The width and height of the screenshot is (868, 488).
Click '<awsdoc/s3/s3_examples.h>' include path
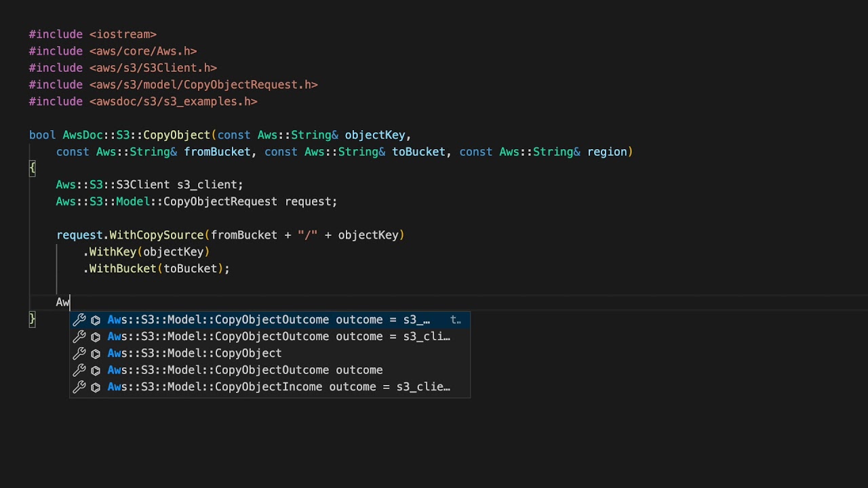click(174, 102)
